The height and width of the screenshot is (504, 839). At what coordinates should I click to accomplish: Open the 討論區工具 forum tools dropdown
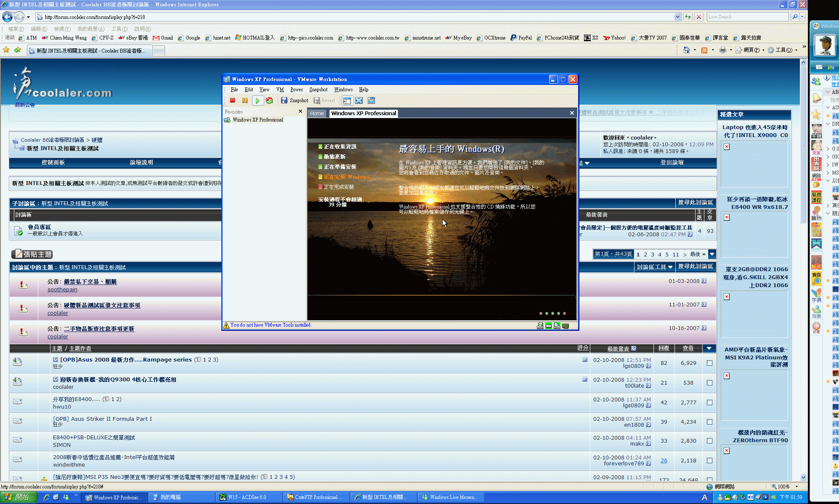[x=654, y=267]
